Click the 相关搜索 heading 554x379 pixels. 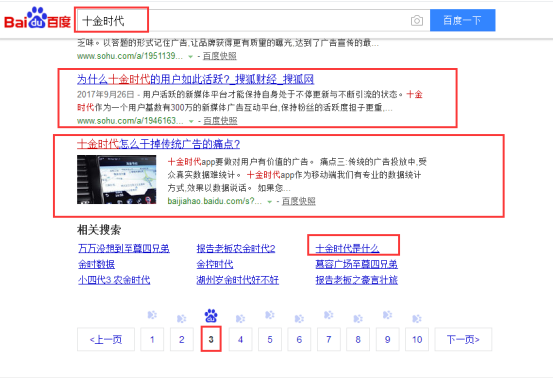click(99, 230)
